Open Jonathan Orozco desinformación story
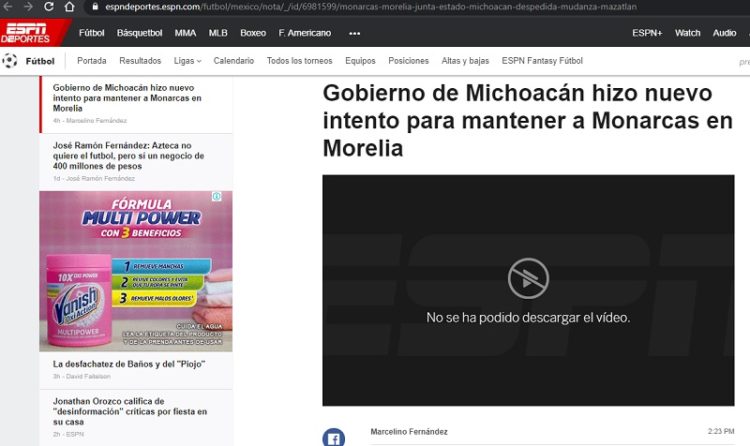Screen dimensions: 750x446 (130, 412)
